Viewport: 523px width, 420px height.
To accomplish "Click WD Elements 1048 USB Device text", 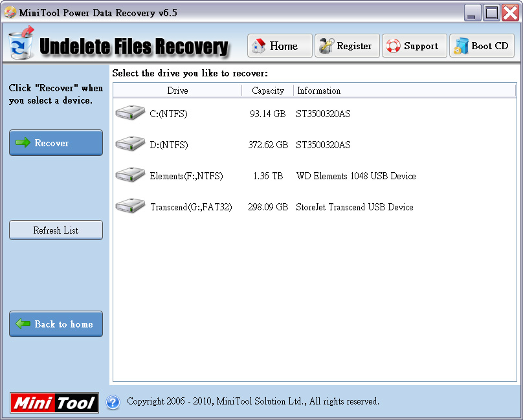I will point(356,176).
